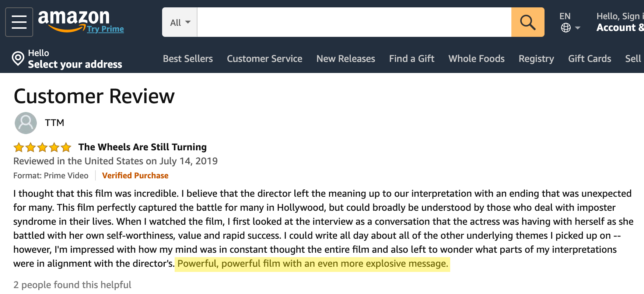Click into the Amazon search field

(x=354, y=22)
